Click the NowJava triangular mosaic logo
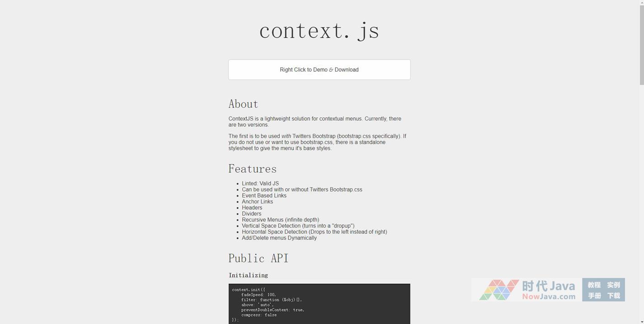The width and height of the screenshot is (644, 324). click(499, 290)
